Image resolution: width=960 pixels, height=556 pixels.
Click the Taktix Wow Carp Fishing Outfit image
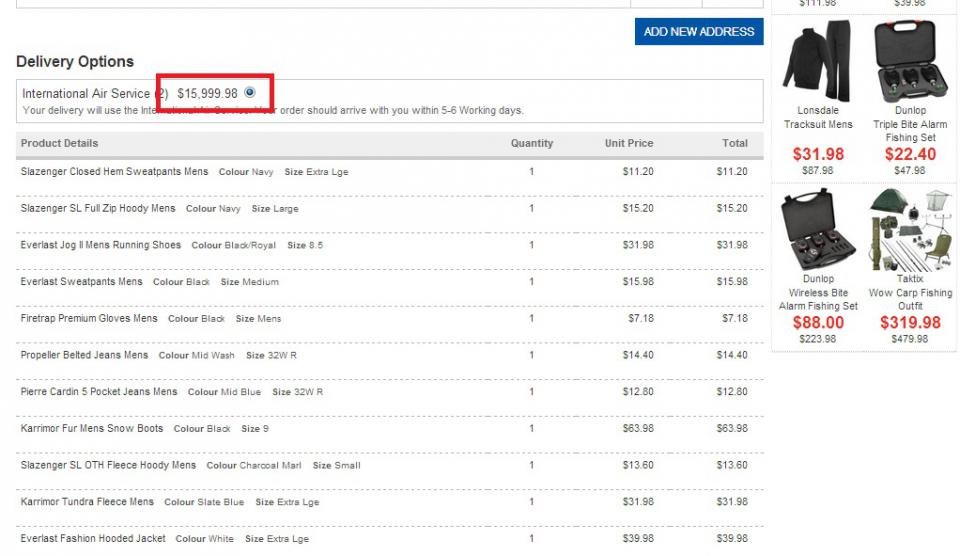[910, 229]
